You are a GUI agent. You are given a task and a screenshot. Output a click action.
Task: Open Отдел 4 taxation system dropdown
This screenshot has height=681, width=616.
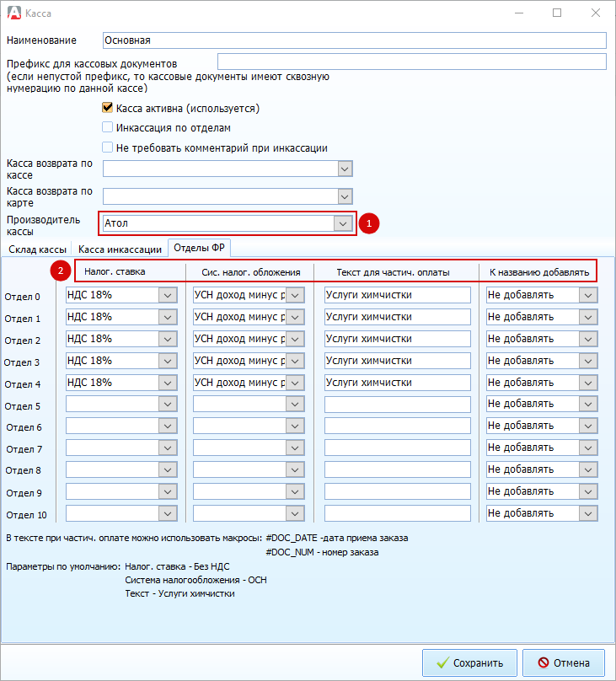point(295,383)
